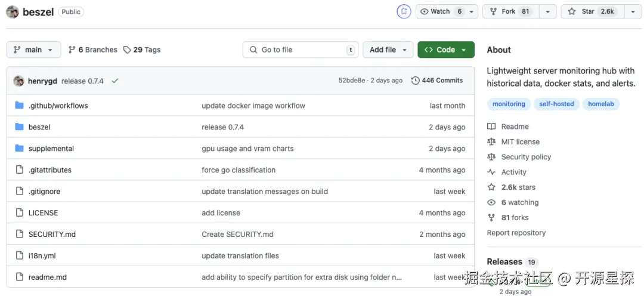
Task: Click the Star 2.6k button
Action: (593, 11)
